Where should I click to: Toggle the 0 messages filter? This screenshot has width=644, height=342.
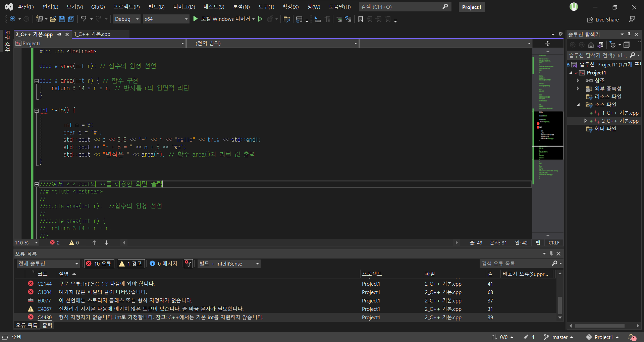coord(164,264)
